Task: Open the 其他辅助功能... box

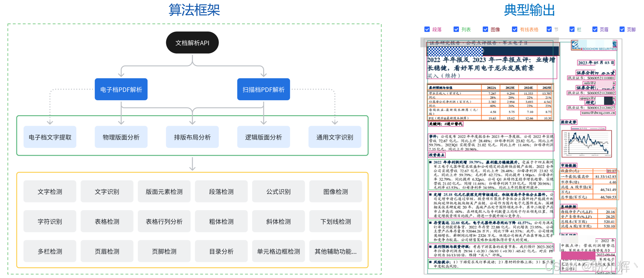Action: point(336,251)
